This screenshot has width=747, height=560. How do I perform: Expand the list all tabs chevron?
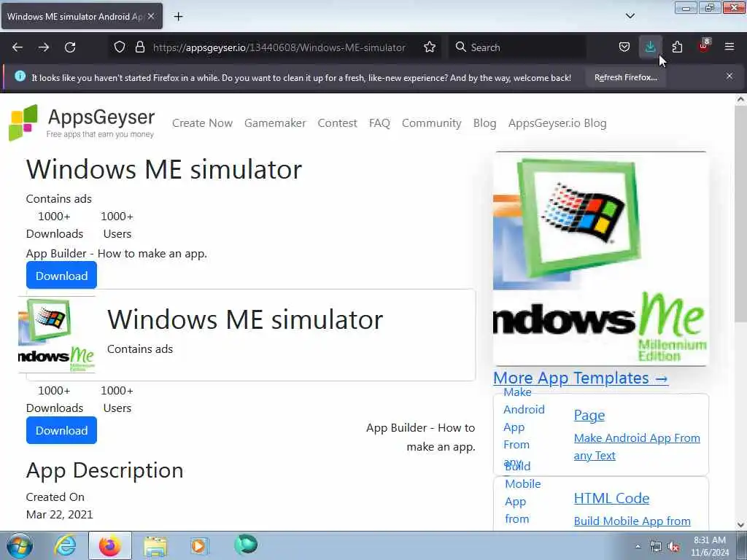point(630,16)
